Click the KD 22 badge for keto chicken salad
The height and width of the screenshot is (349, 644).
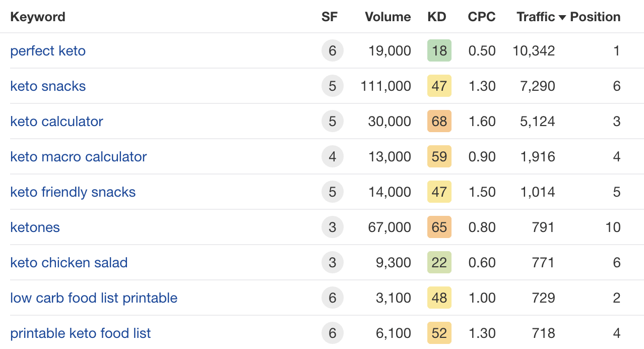[439, 263]
